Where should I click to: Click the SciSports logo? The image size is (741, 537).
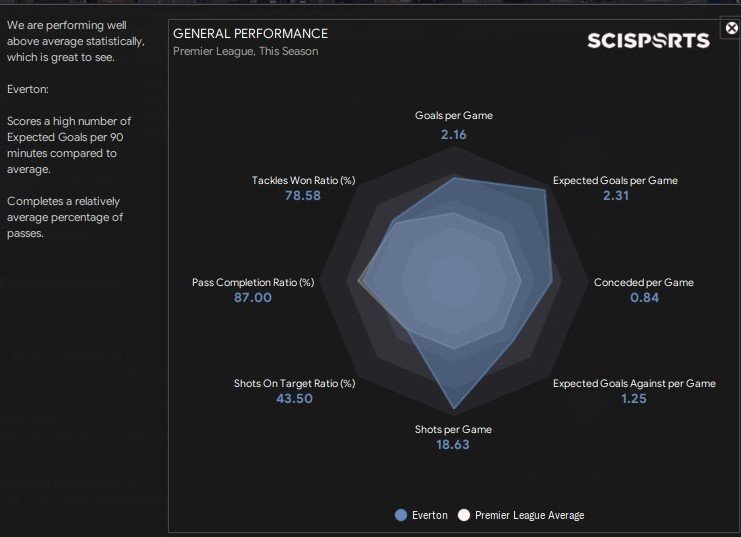[648, 40]
